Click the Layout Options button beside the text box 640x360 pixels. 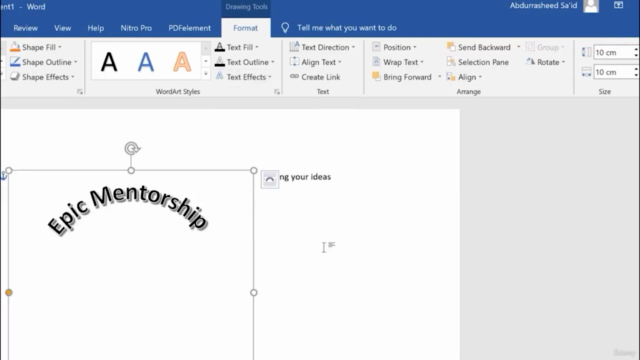tap(270, 180)
